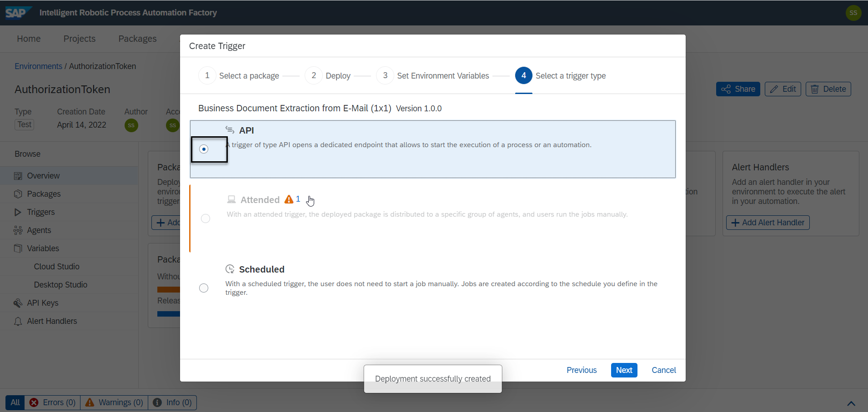Click the Author SS avatar
The height and width of the screenshot is (412, 868).
coord(131,125)
